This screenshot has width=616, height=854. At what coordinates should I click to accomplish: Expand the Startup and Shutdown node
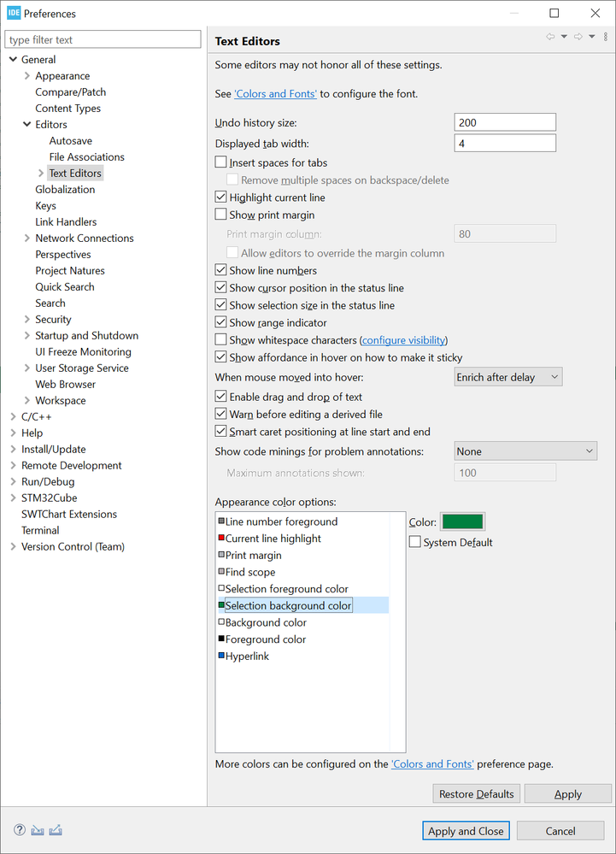26,335
